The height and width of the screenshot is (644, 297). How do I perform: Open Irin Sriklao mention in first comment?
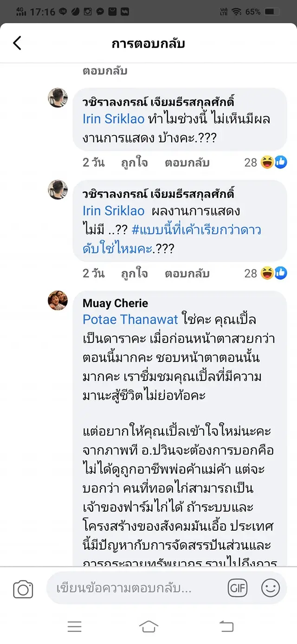(x=114, y=119)
